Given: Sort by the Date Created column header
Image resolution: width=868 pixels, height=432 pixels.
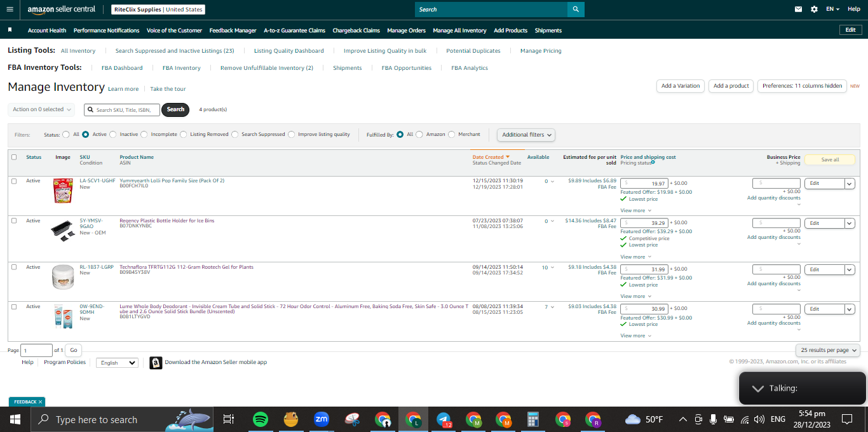Looking at the screenshot, I should pos(491,157).
